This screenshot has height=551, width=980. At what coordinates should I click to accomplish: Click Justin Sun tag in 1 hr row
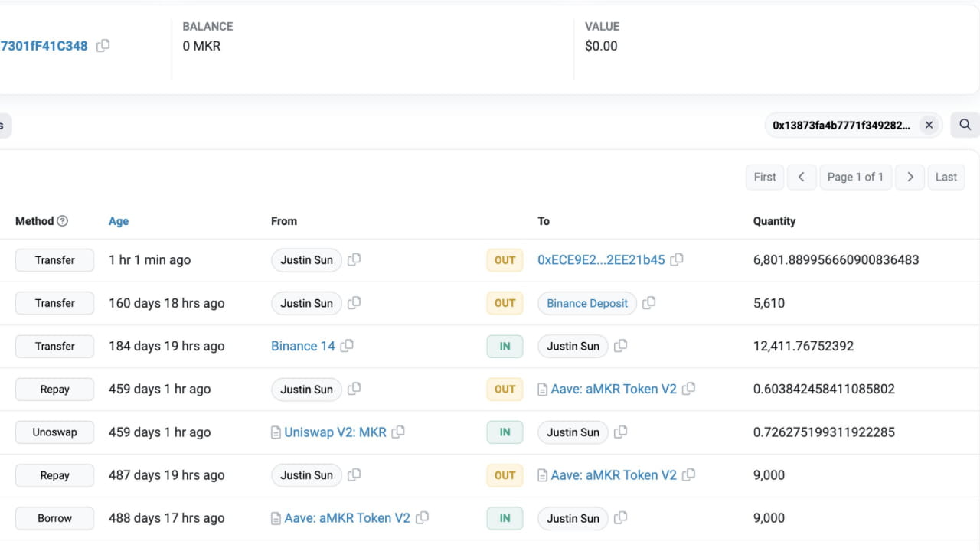pyautogui.click(x=306, y=260)
